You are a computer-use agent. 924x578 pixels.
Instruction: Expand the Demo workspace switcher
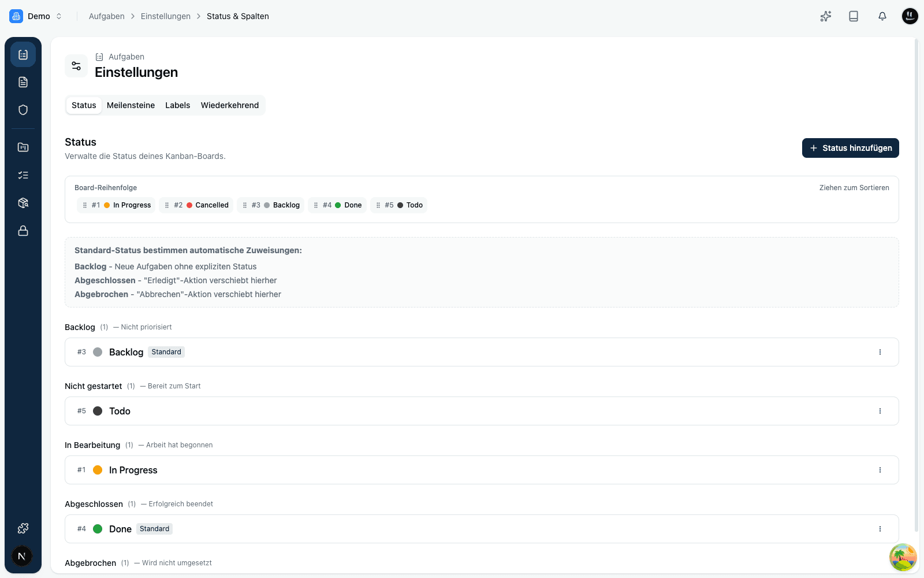tap(36, 16)
